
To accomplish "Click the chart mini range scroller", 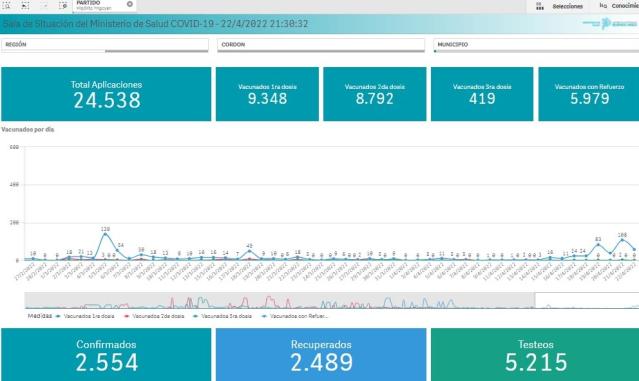I will [331, 300].
